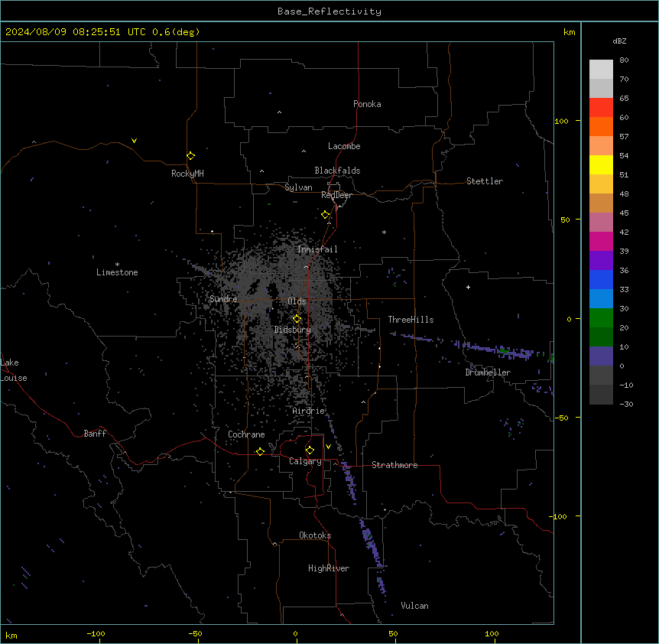Click the Calgary city label
Viewport: 659px width, 644px height.
pos(305,461)
